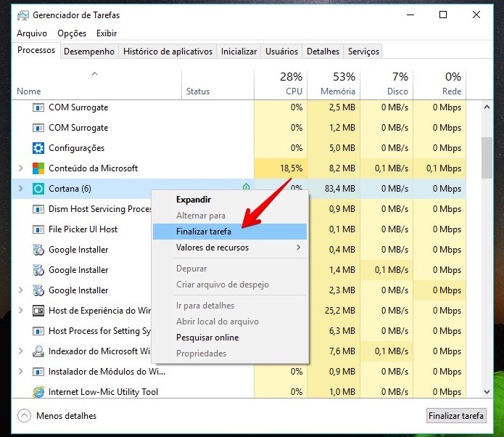Choose Pesquisar online in the context menu
This screenshot has height=437, width=504.
[x=229, y=338]
